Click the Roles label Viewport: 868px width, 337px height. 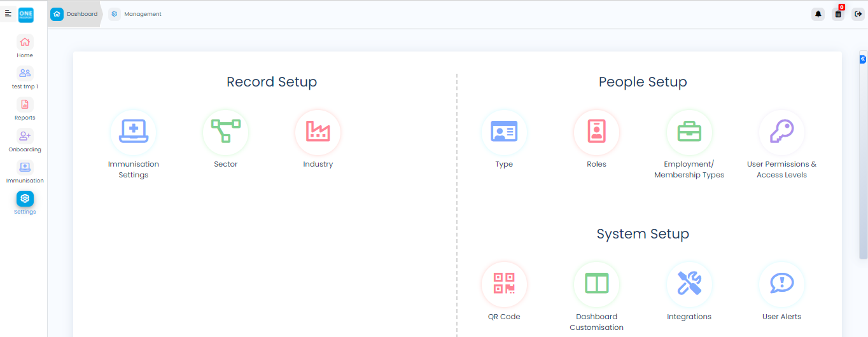point(597,164)
